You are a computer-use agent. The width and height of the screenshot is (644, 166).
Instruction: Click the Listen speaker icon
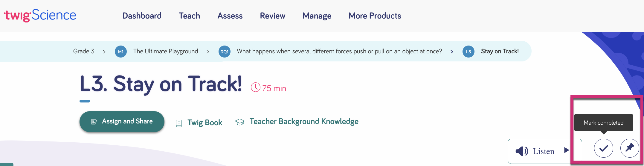click(522, 151)
